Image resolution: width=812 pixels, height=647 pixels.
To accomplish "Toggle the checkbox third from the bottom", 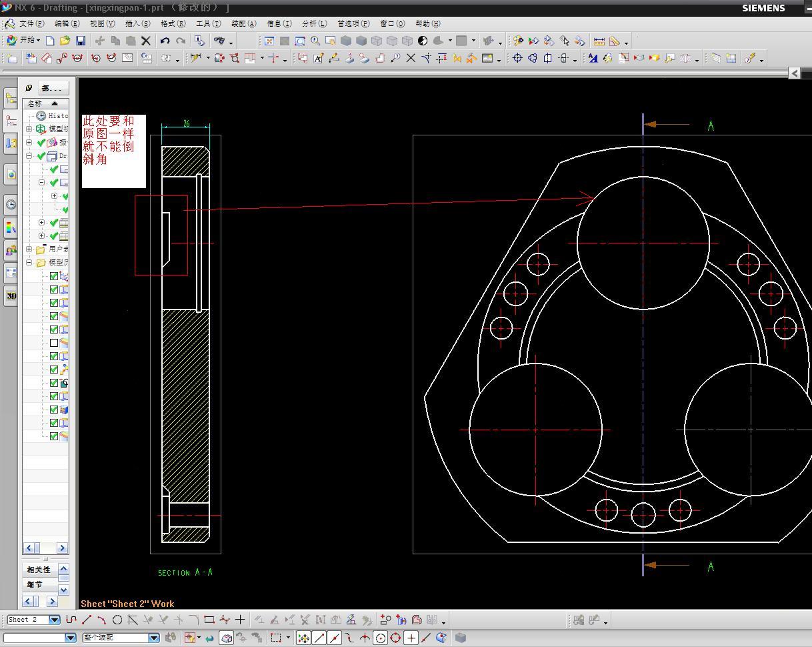I will pyautogui.click(x=54, y=410).
